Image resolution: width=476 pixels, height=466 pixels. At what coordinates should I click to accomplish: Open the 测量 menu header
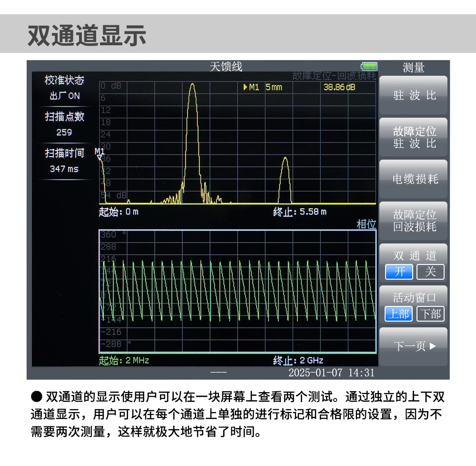point(413,68)
